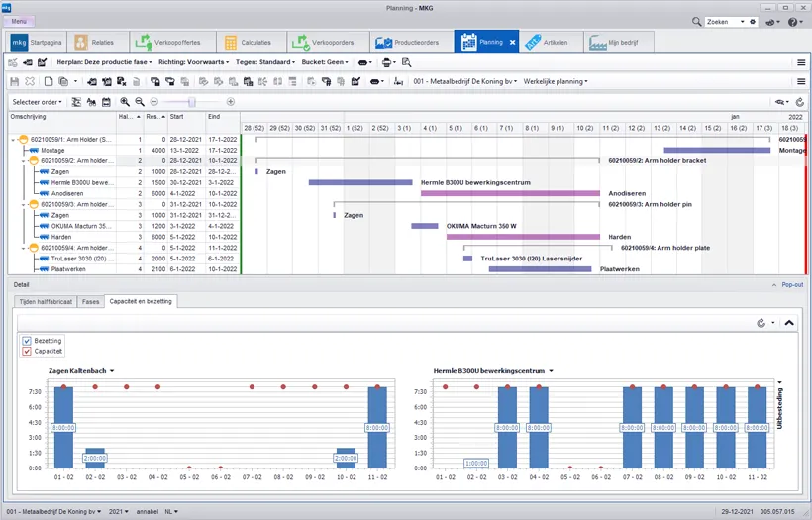The image size is (812, 520).
Task: Open the Bucket: Geen dropdown
Action: [325, 62]
